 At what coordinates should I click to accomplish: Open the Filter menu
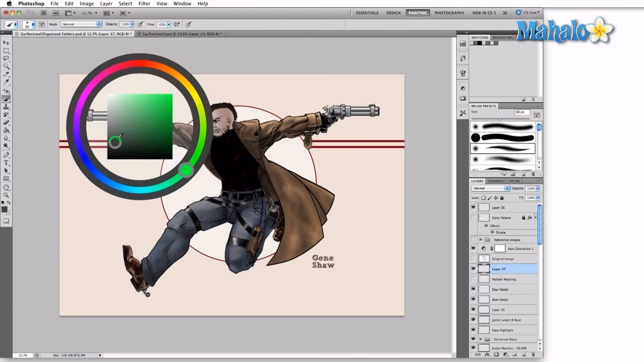pos(144,3)
